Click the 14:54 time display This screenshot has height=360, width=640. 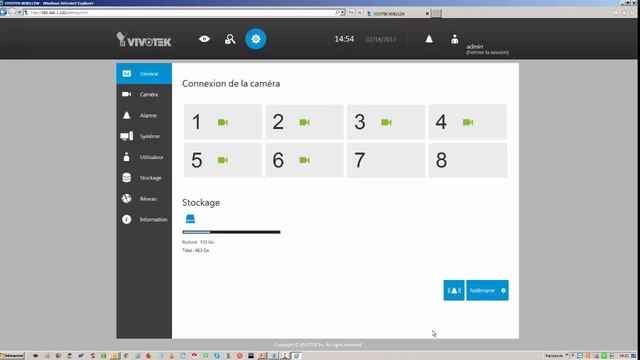(x=344, y=39)
